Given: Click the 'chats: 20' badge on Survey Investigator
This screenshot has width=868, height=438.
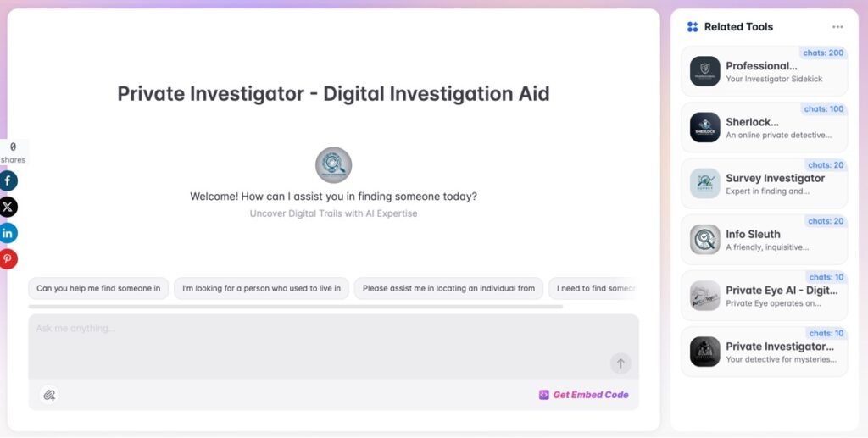Looking at the screenshot, I should click(x=826, y=165).
